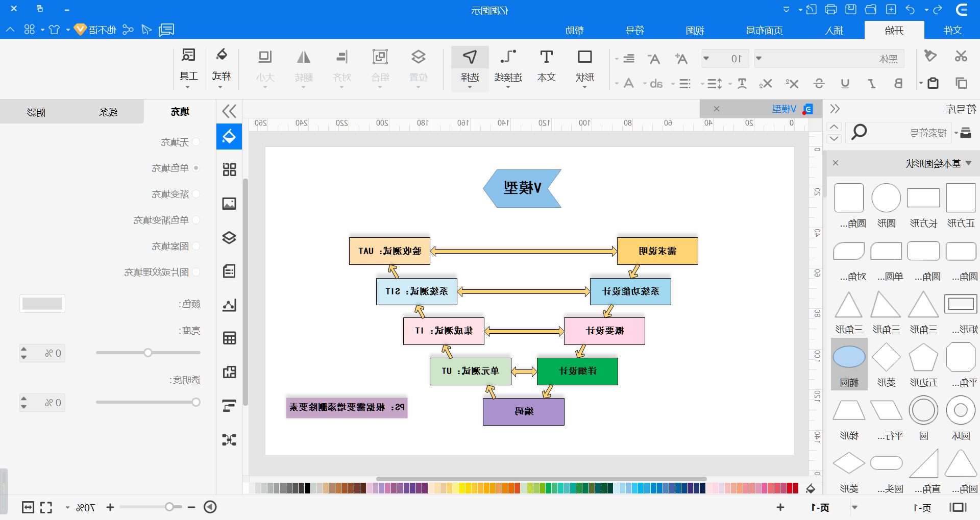Increase font size with the A-plus icon
This screenshot has height=520, width=980.
coord(680,59)
